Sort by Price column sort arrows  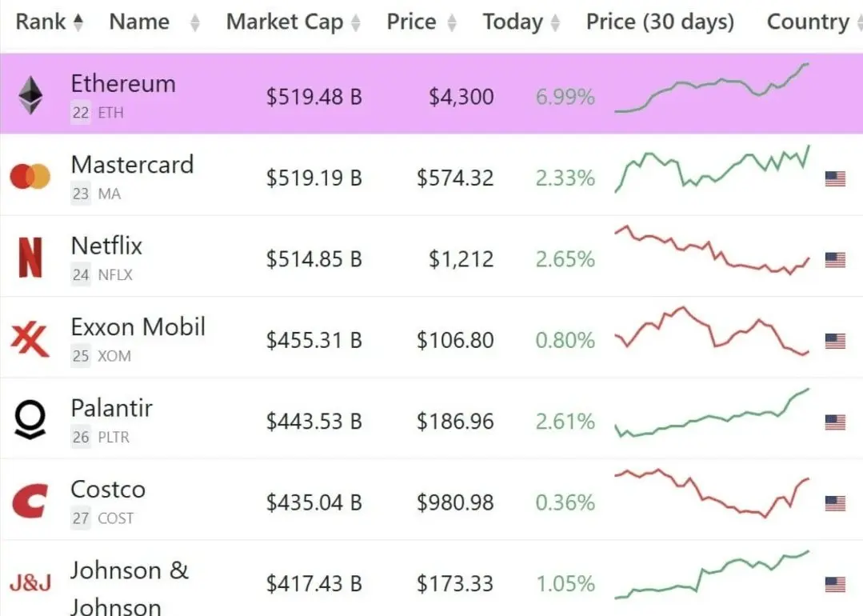pos(452,22)
